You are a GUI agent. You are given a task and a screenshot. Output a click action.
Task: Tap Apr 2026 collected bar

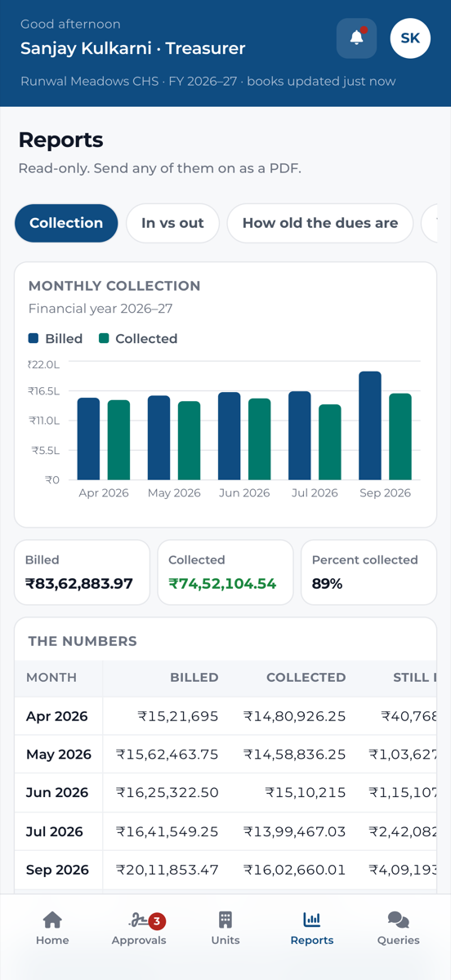tap(118, 440)
